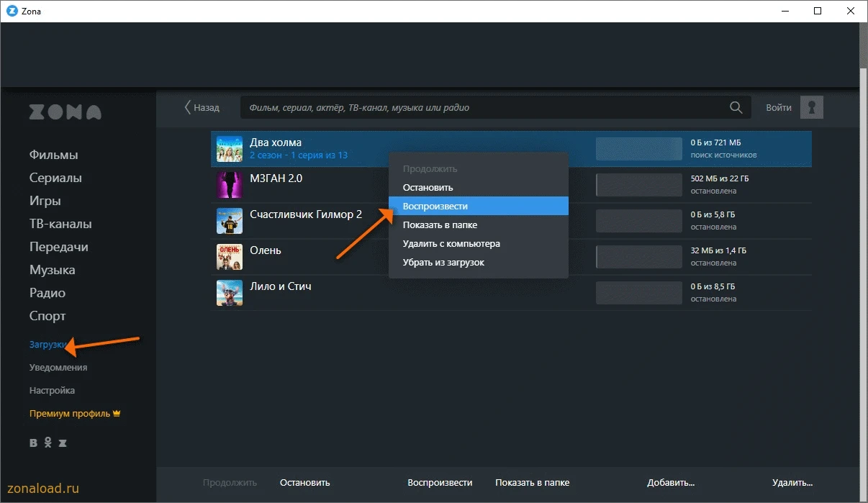This screenshot has height=503, width=868.
Task: Open the Музыка section
Action: pos(53,270)
